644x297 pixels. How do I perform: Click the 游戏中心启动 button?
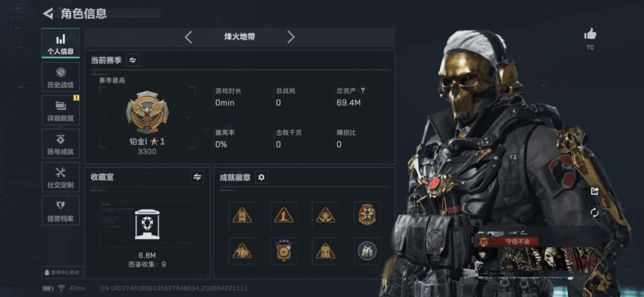pos(62,272)
